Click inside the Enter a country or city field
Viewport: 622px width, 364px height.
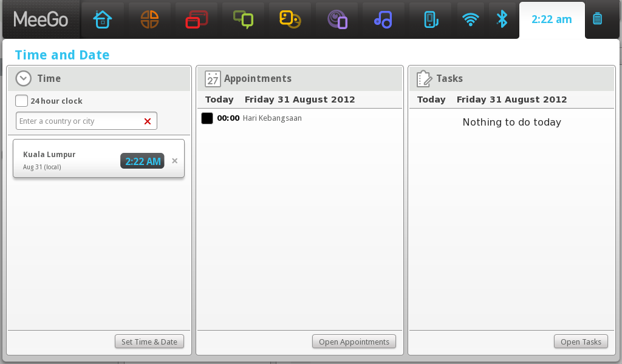point(79,121)
